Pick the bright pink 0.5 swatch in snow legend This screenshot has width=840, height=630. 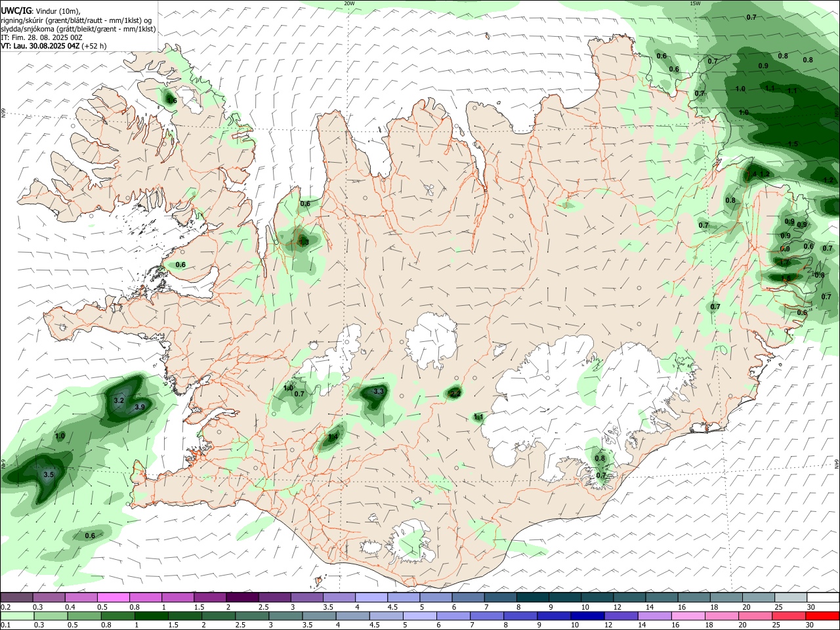click(x=114, y=597)
